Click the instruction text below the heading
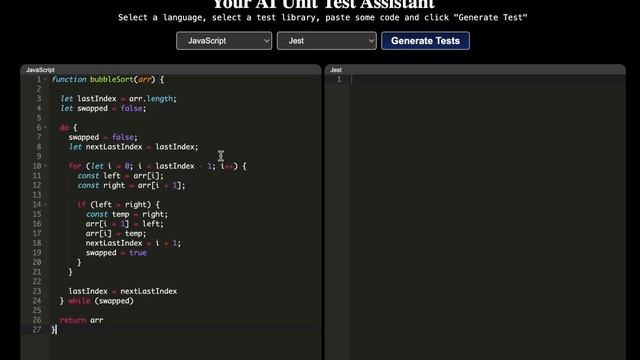 pos(322,18)
